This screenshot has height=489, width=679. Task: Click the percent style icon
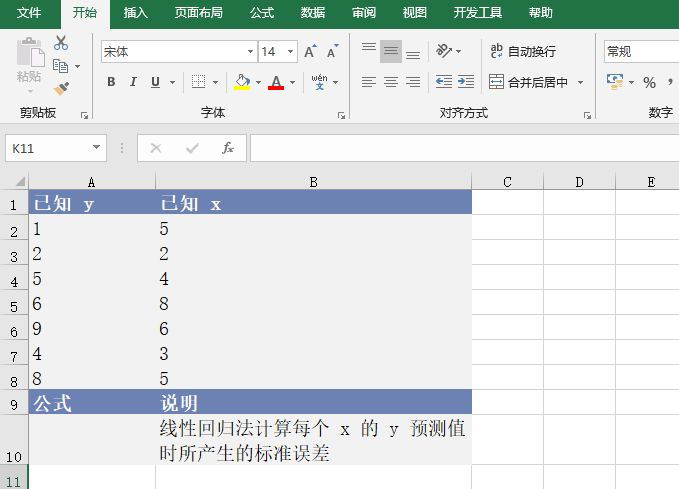(649, 82)
